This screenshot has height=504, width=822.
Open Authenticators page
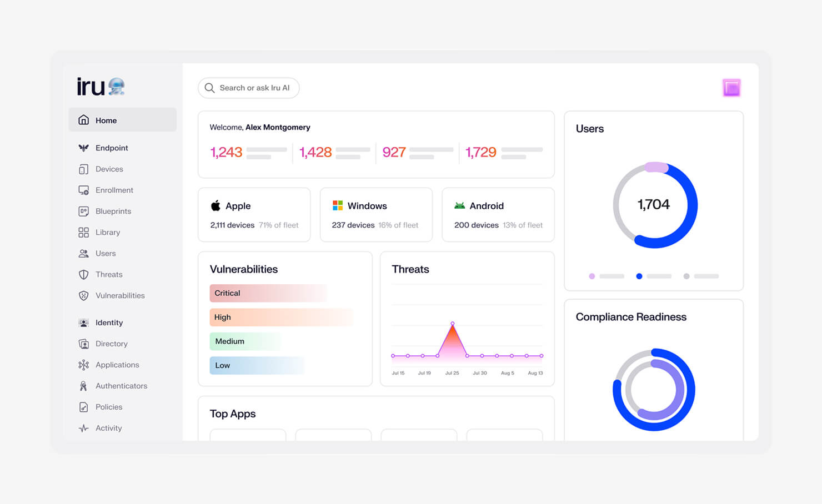point(122,386)
